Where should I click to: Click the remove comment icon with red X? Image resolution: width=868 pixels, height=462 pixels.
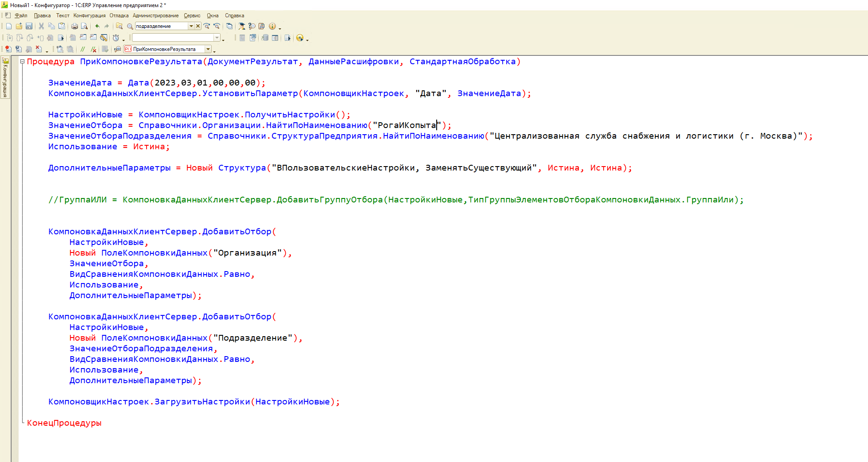pyautogui.click(x=93, y=49)
